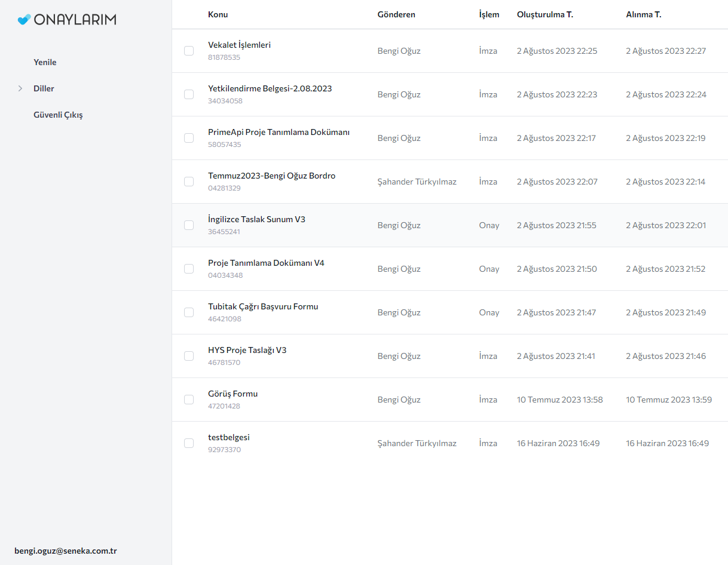This screenshot has width=728, height=565.
Task: Open PrimeApi Proje Tanımlama Dokümanı document
Action: click(x=279, y=132)
